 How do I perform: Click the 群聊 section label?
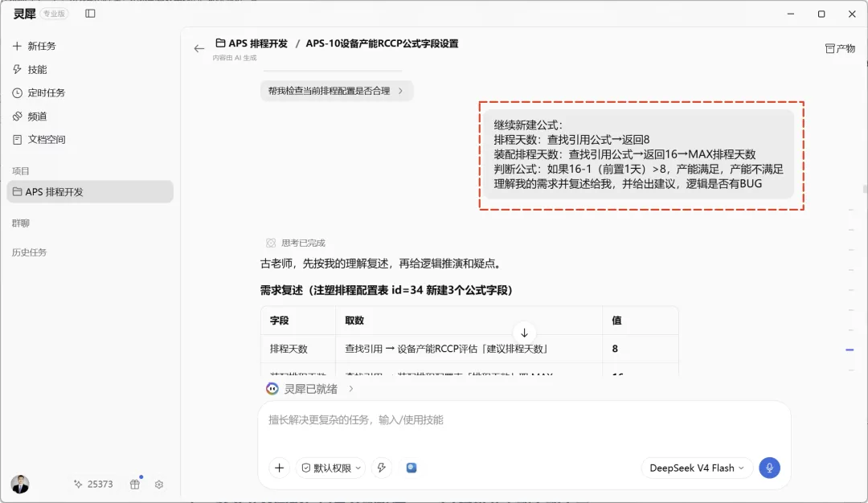[x=21, y=223]
